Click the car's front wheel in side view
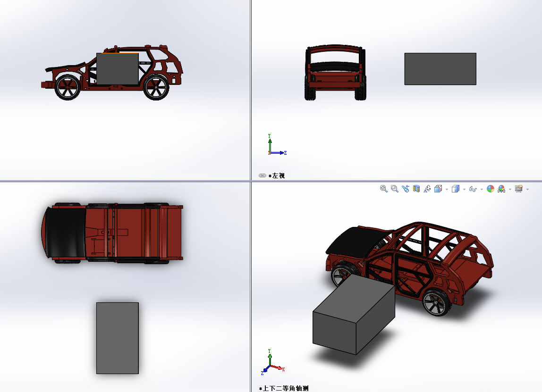 [68, 87]
